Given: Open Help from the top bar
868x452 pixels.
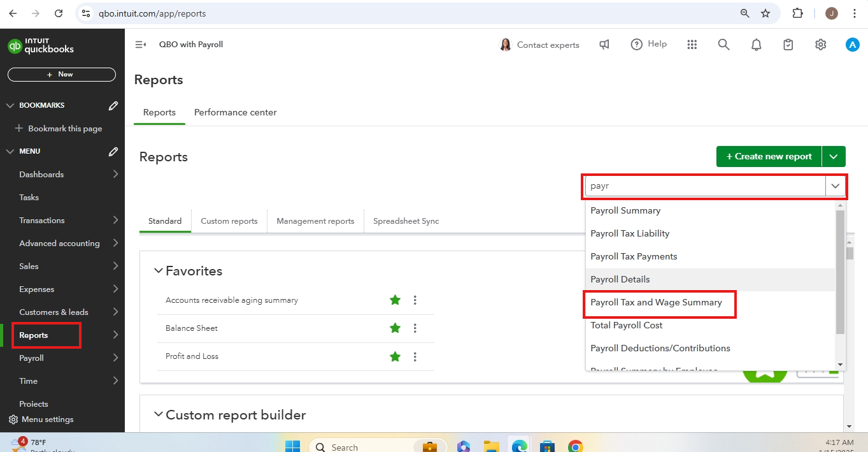Looking at the screenshot, I should click(648, 44).
